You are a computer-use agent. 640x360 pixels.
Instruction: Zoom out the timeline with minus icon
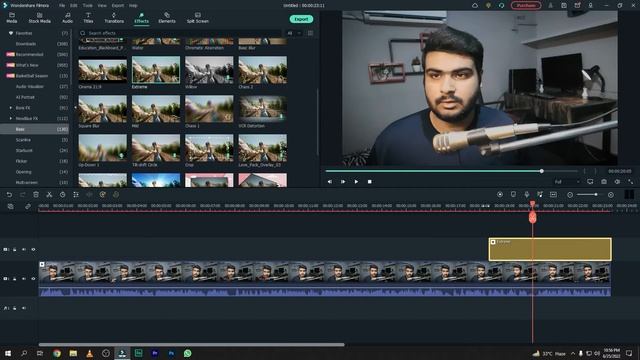tap(570, 195)
